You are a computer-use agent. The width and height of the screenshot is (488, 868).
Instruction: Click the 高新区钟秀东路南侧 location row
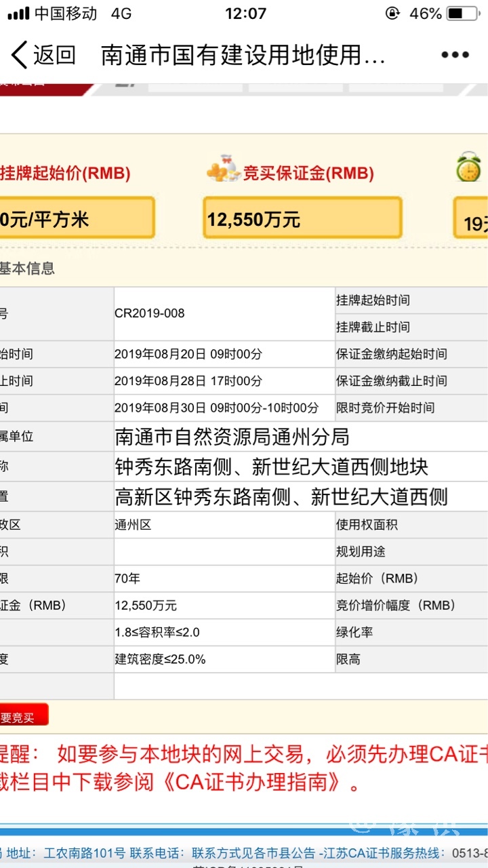coord(281,497)
